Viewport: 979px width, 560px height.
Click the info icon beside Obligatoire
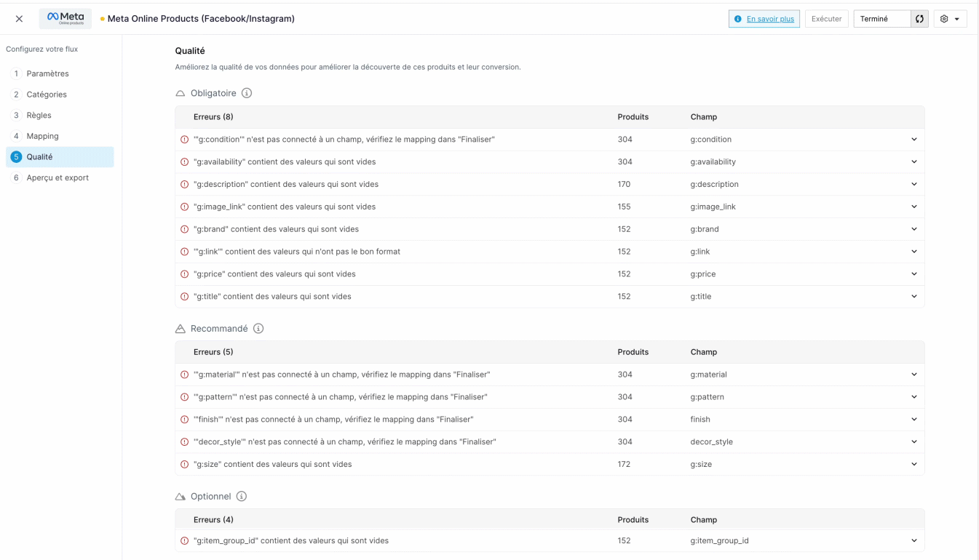[247, 93]
